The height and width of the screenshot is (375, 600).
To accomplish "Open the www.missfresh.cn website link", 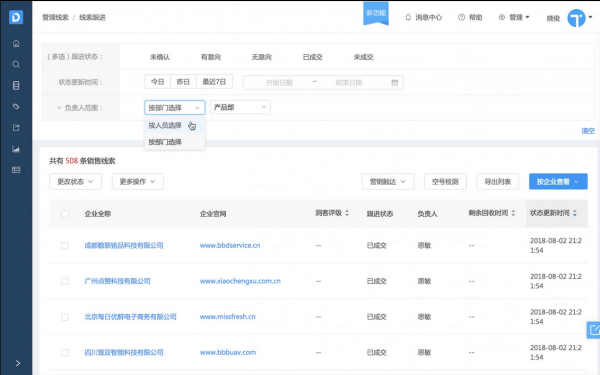I will [227, 316].
